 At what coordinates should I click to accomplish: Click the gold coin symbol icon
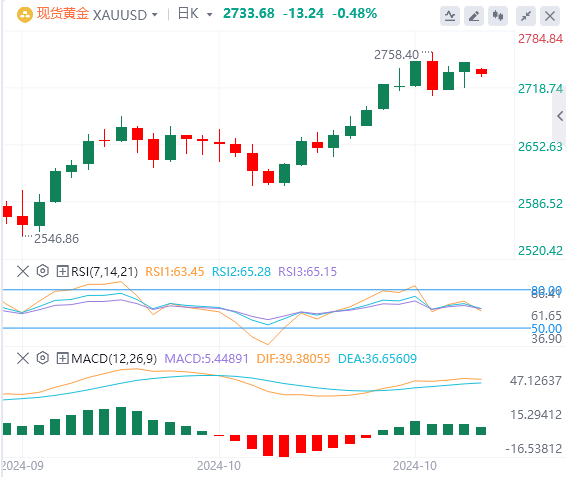click(x=25, y=15)
